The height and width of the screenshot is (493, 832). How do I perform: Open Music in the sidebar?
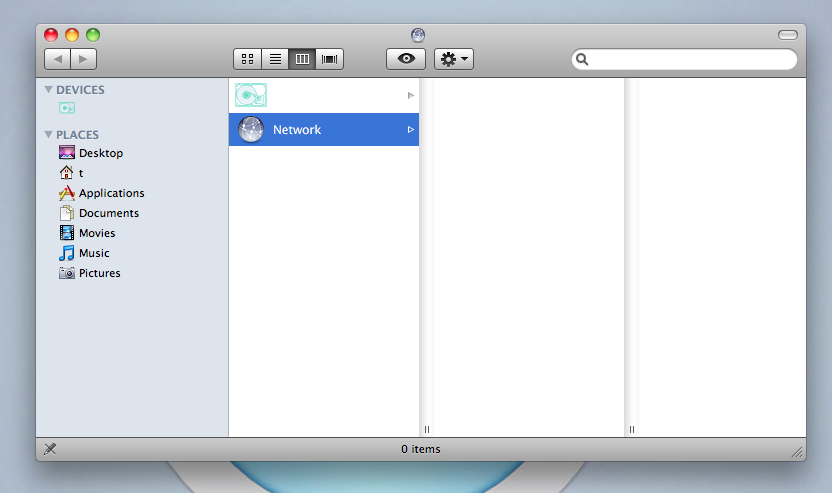click(84, 253)
